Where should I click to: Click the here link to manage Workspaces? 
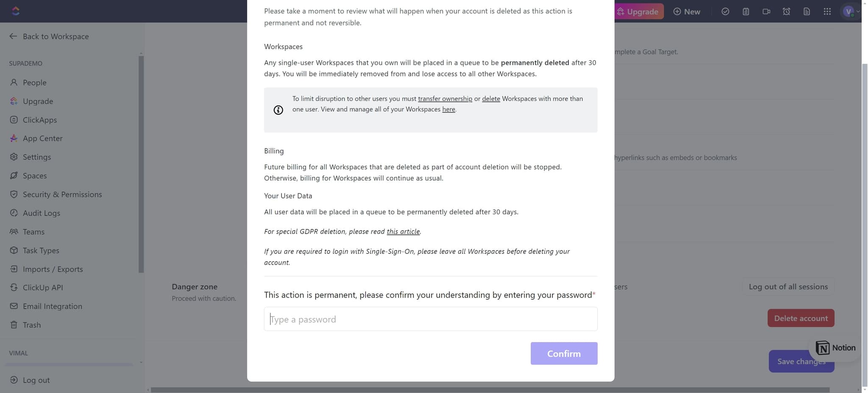tap(448, 109)
